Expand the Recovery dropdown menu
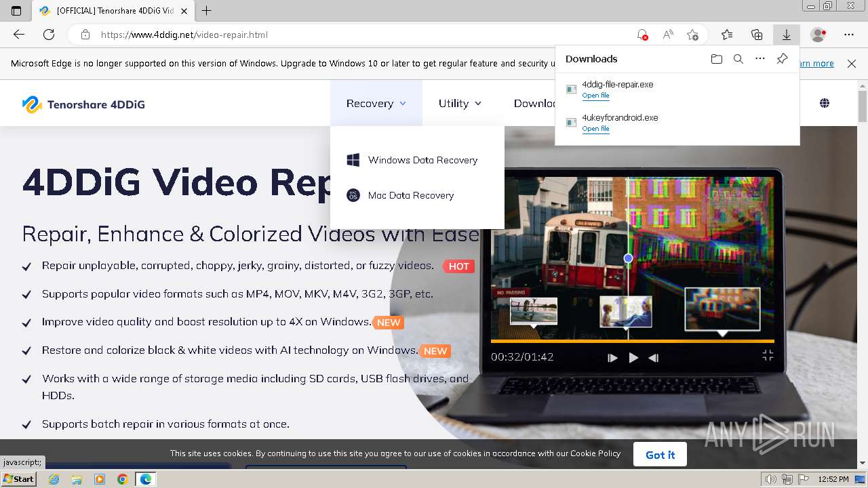The width and height of the screenshot is (868, 488). [376, 103]
